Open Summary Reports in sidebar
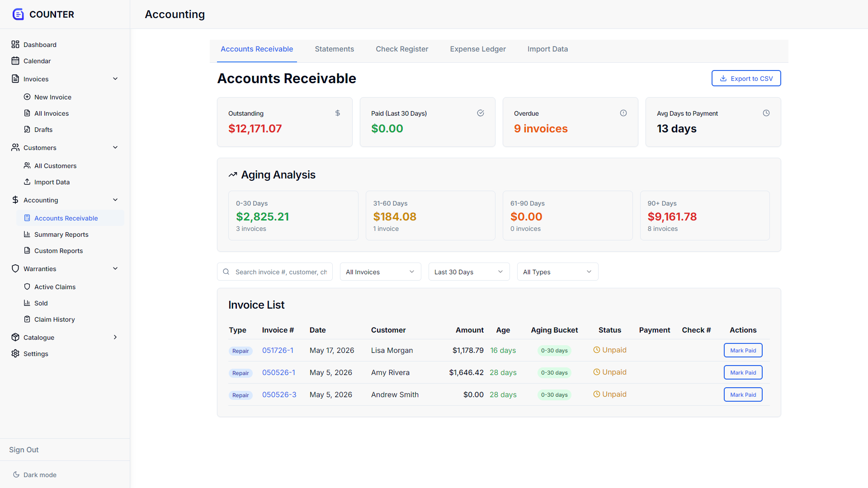Viewport: 868px width, 488px height. [61, 234]
